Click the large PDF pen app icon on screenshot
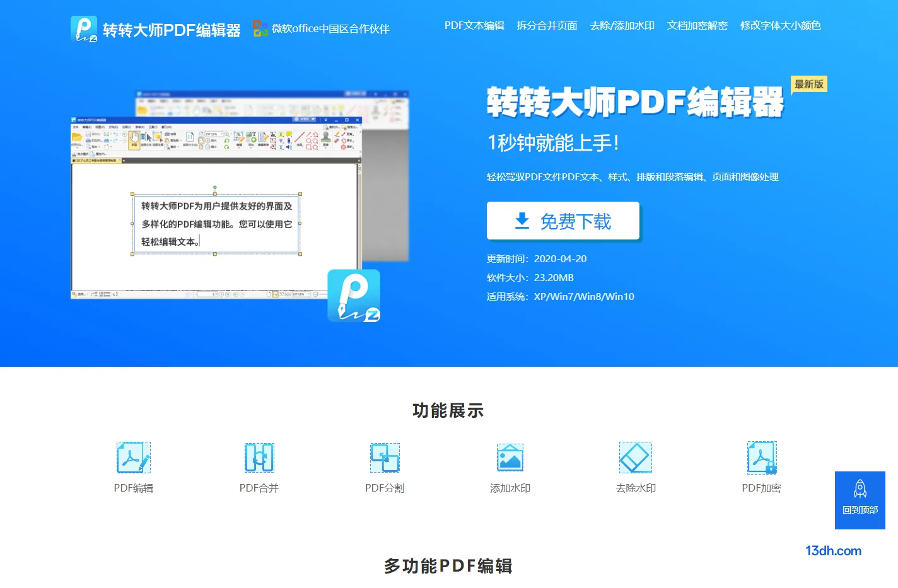 (x=354, y=296)
